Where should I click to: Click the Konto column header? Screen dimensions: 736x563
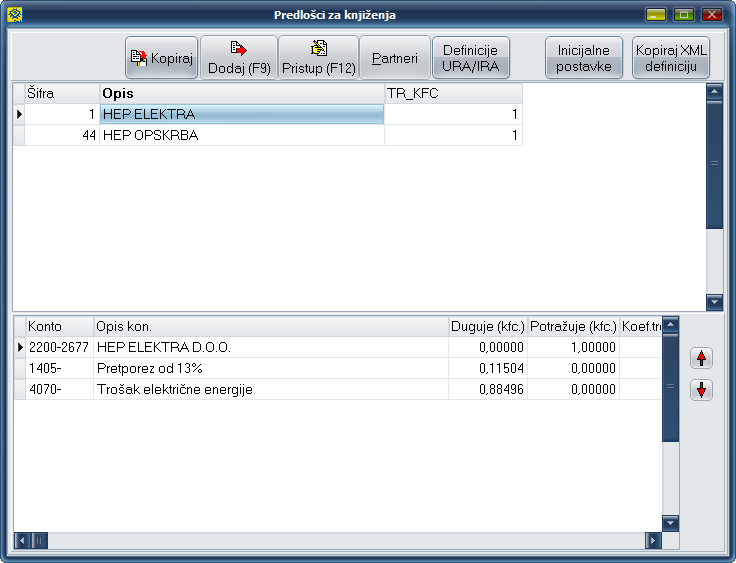58,326
